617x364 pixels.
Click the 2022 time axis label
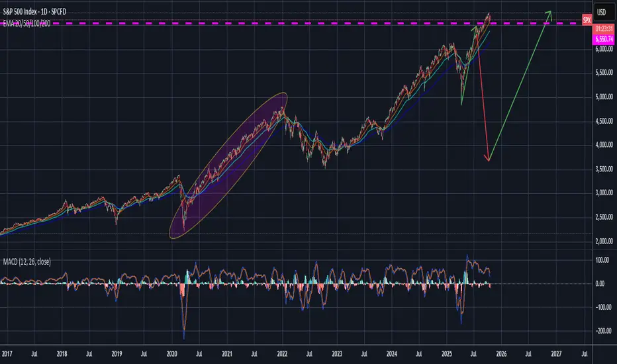click(282, 354)
